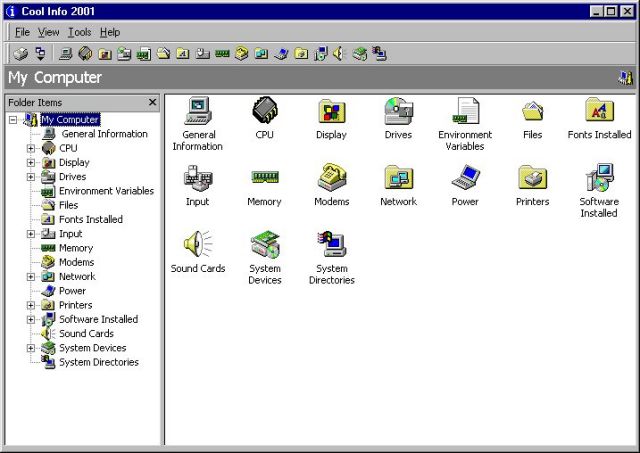Screen dimensions: 640x453
Task: Expand the Printers tree node
Action: [x=31, y=305]
